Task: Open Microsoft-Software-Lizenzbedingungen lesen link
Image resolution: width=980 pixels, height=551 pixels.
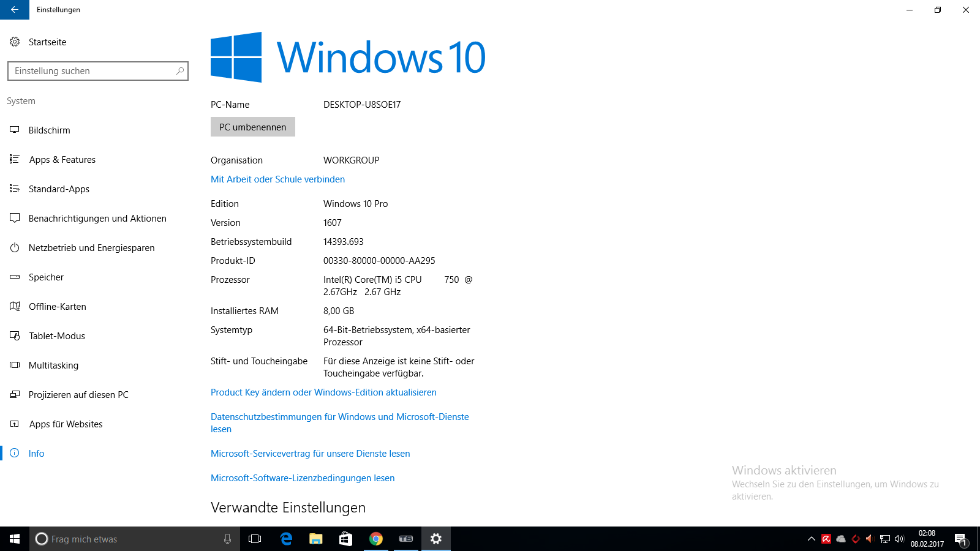Action: (x=303, y=478)
